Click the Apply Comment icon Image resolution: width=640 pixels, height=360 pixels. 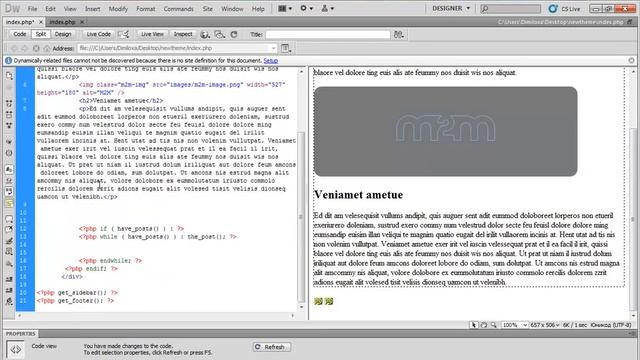point(9,219)
